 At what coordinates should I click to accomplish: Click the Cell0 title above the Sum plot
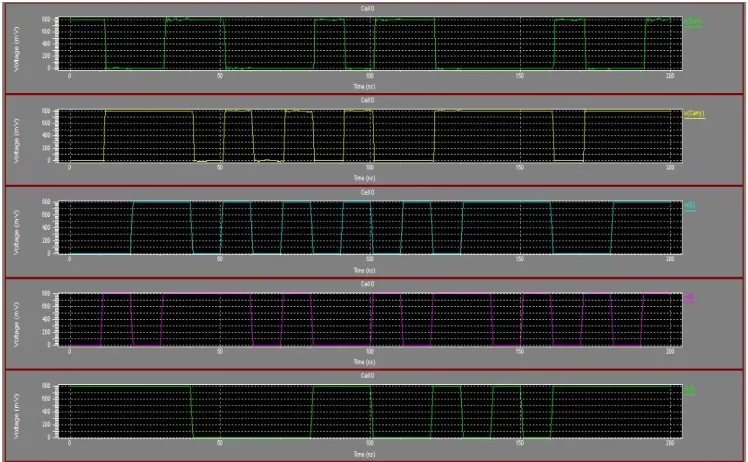point(367,9)
